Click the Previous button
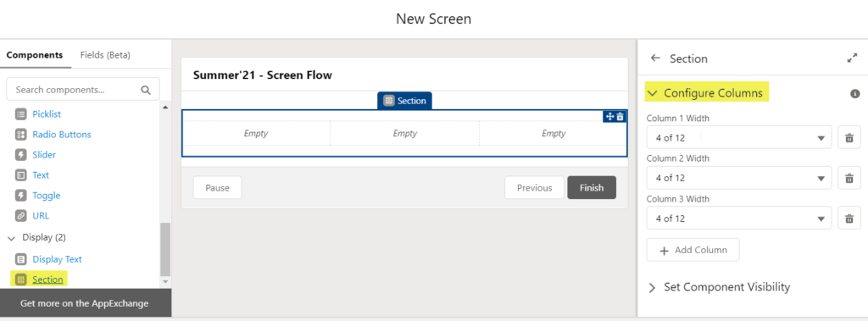The height and width of the screenshot is (321, 868). (x=534, y=188)
